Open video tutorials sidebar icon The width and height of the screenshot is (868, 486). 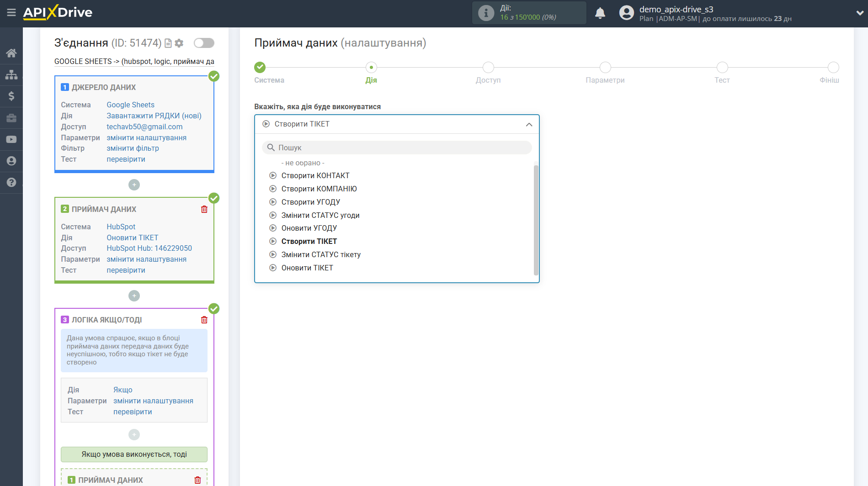click(x=11, y=139)
